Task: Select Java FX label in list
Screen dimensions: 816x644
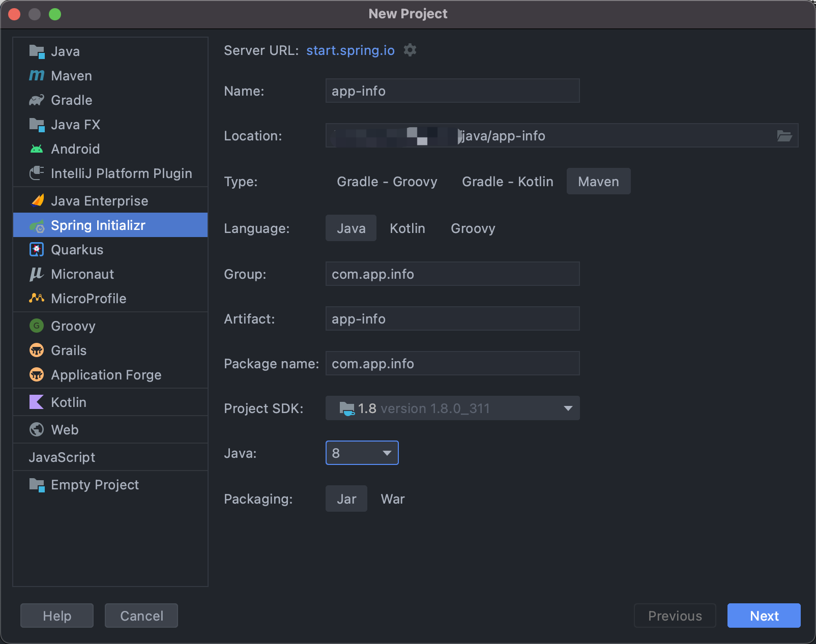Action: [x=76, y=125]
